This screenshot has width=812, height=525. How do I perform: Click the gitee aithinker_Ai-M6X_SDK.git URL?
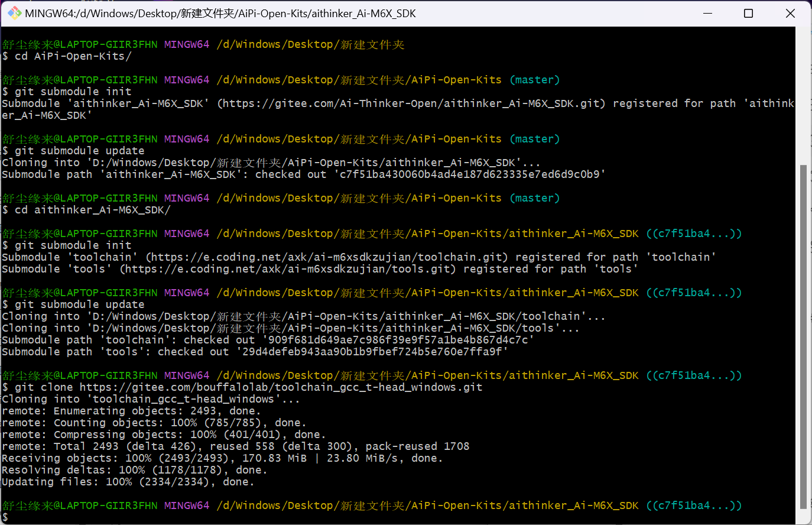411,103
